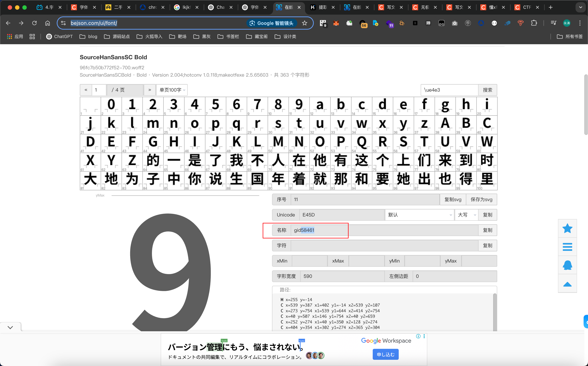Go to next glyph page arrow

click(x=150, y=90)
